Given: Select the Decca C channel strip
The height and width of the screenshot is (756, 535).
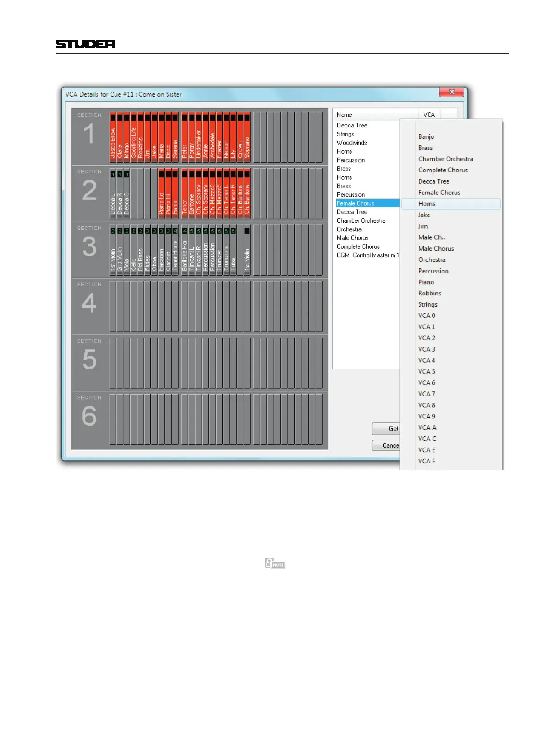Looking at the screenshot, I should (127, 193).
